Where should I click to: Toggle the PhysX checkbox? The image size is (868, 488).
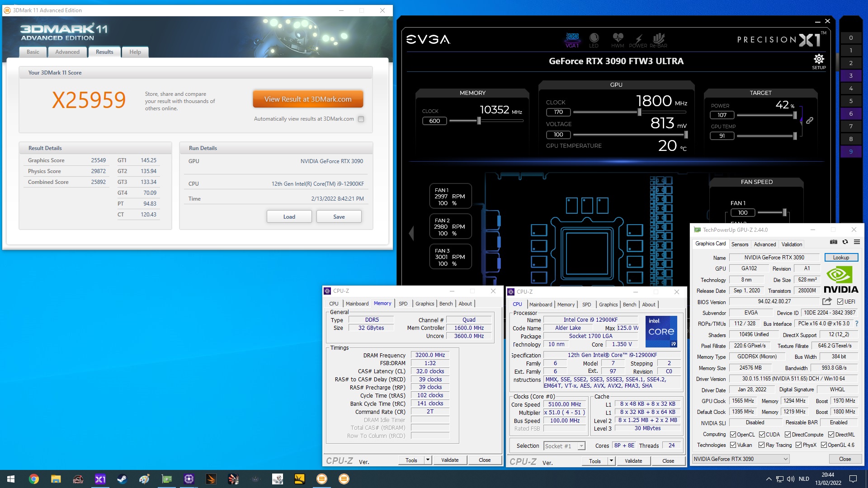pyautogui.click(x=798, y=445)
